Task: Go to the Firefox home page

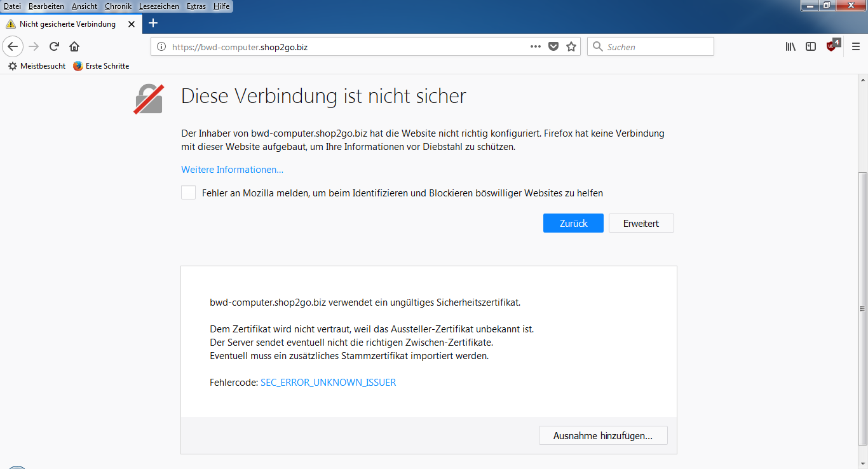Action: click(x=74, y=46)
